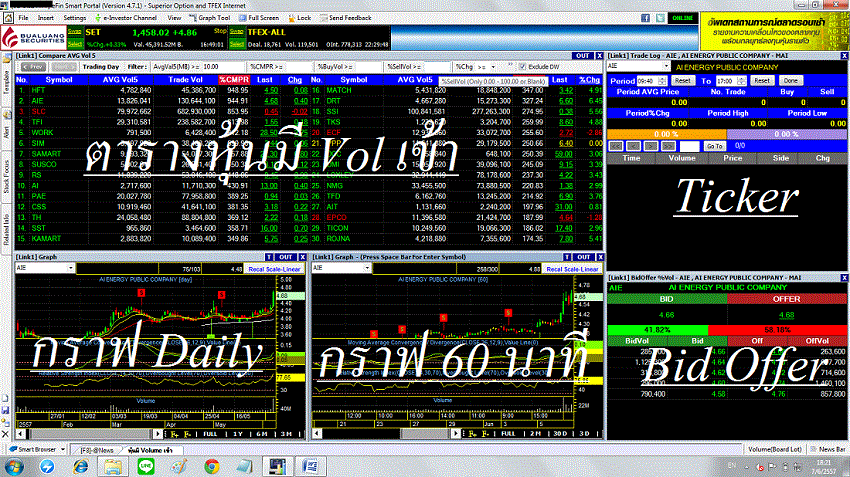The height and width of the screenshot is (477, 850).
Task: Open the File menu
Action: coord(23,18)
